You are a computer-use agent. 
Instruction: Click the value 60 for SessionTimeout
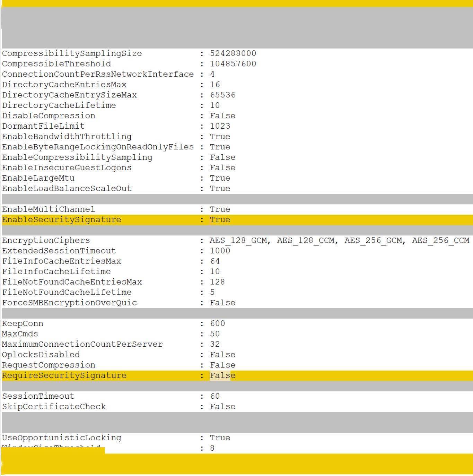click(215, 397)
